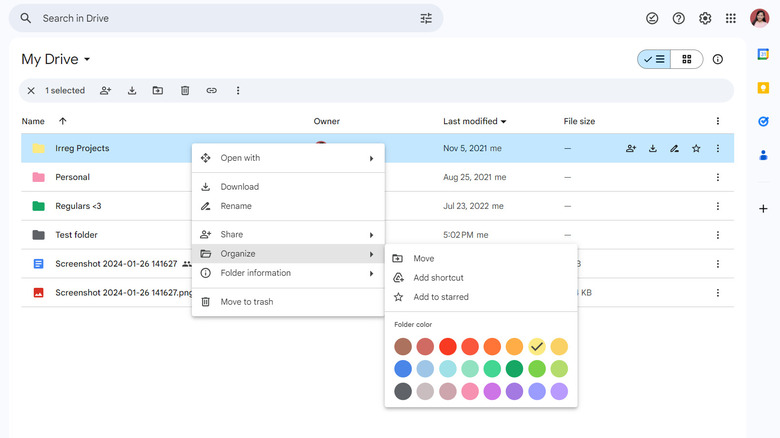This screenshot has width=780, height=438.
Task: Choose Move to trash in context menu
Action: coord(246,302)
